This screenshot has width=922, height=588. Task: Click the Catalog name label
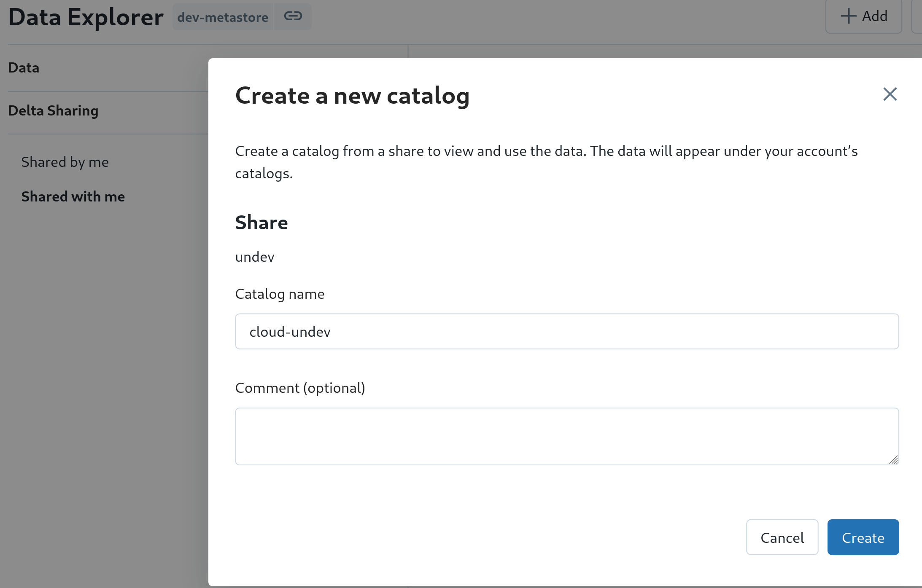(280, 294)
